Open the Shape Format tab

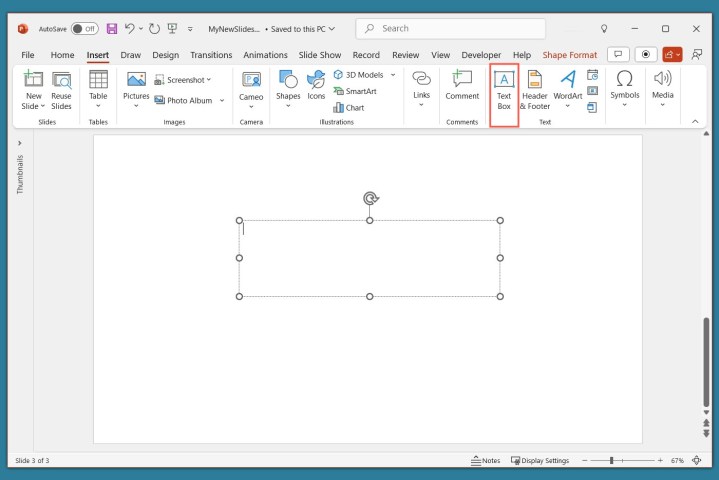[x=569, y=55]
